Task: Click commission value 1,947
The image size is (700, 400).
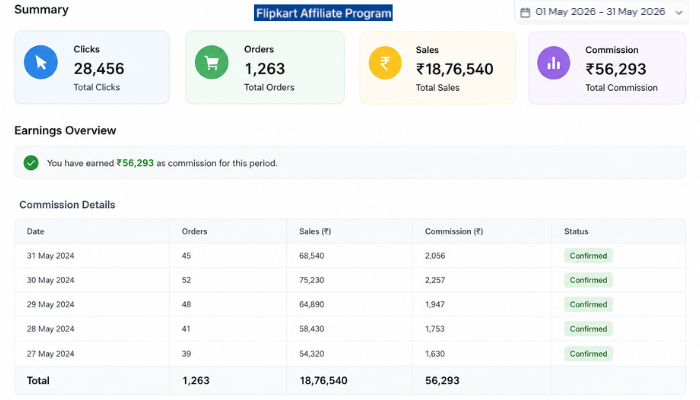Action: tap(435, 304)
